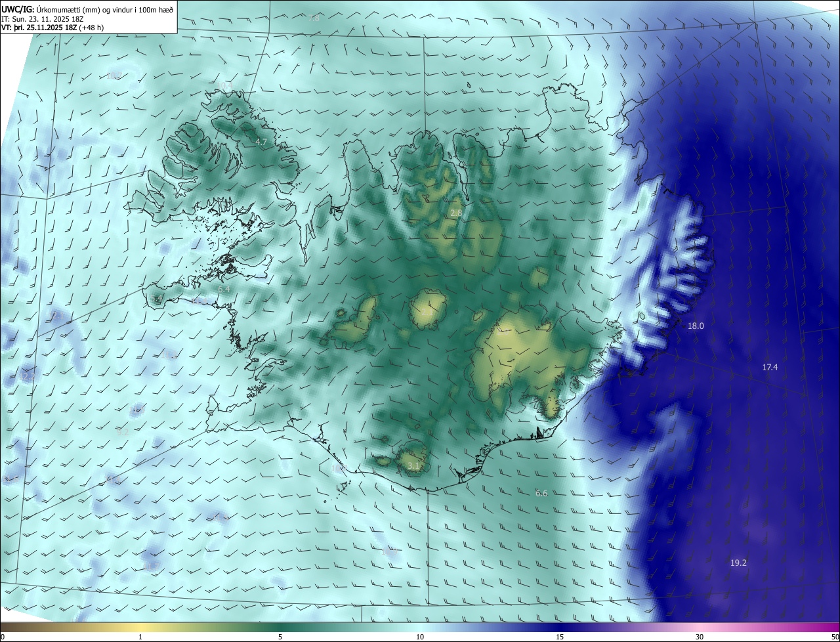Click the initial time line 'IT: Sun. 23. 11. 2025 18Z'

[43, 18]
